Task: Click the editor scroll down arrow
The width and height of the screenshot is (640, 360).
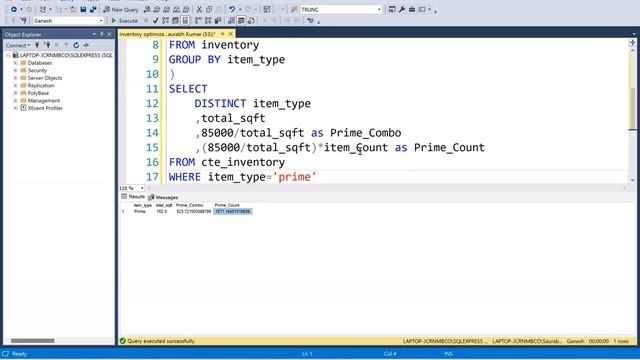Action: coord(633,180)
